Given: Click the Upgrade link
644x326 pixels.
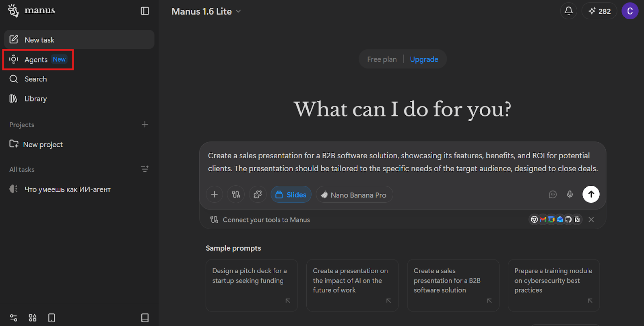Looking at the screenshot, I should pyautogui.click(x=424, y=59).
